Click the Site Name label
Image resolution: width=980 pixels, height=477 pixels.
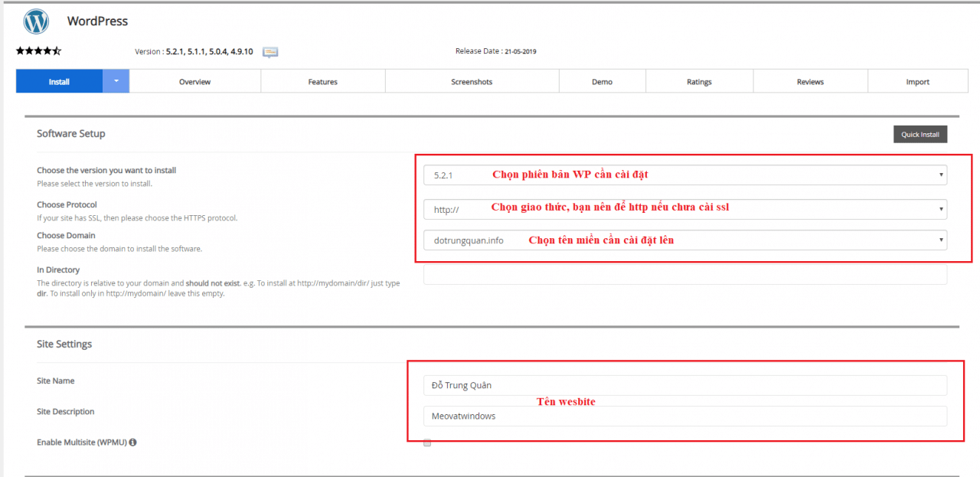click(x=56, y=381)
